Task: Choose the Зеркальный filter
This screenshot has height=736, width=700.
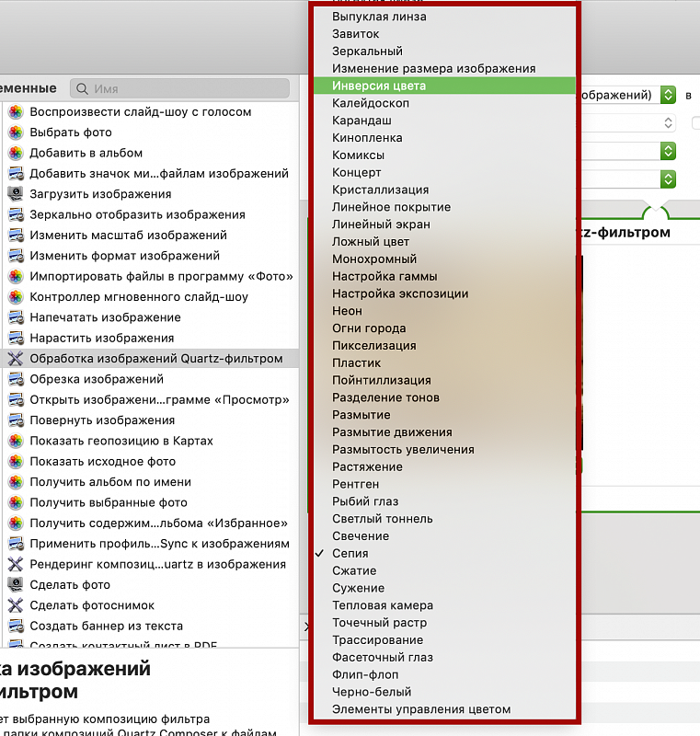Action: (x=444, y=52)
